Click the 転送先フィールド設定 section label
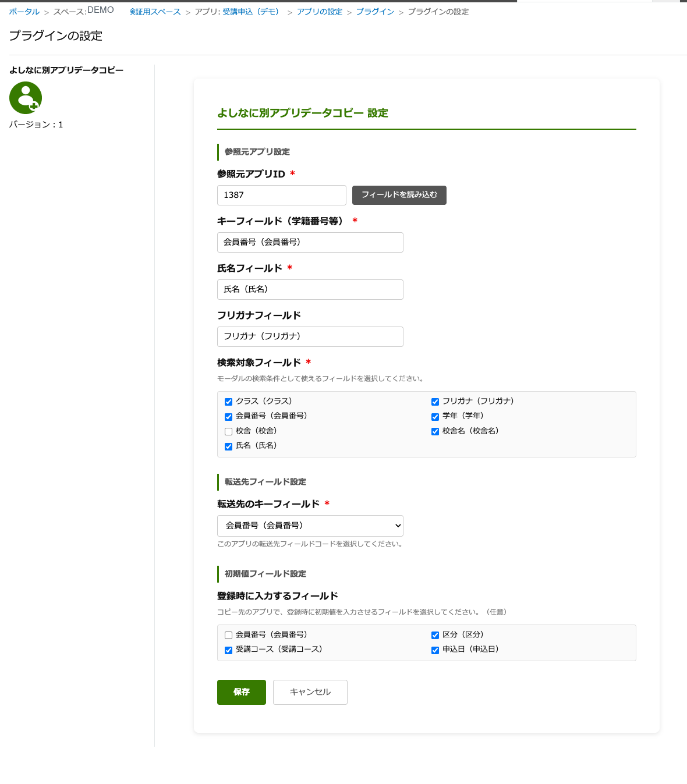 coord(265,482)
